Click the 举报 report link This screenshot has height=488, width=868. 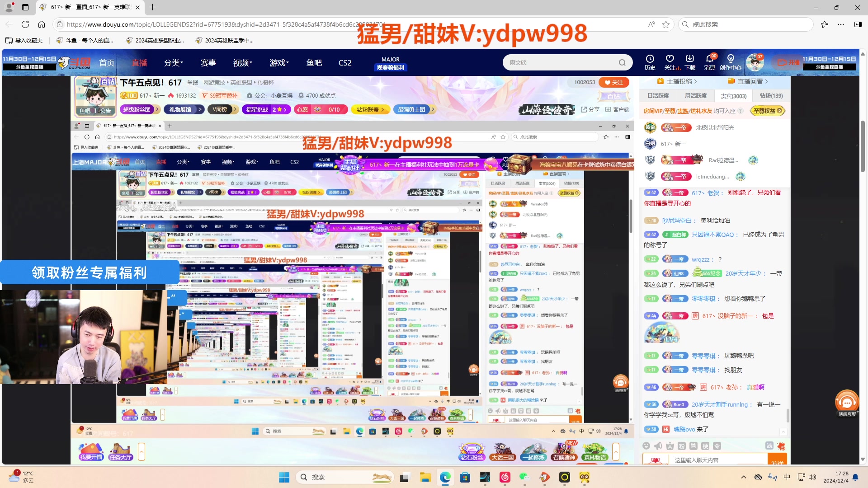193,82
